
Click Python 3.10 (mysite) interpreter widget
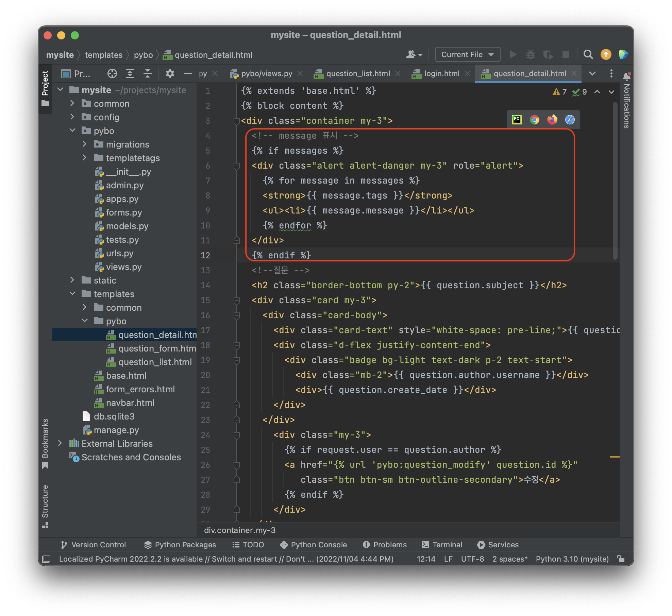click(572, 559)
